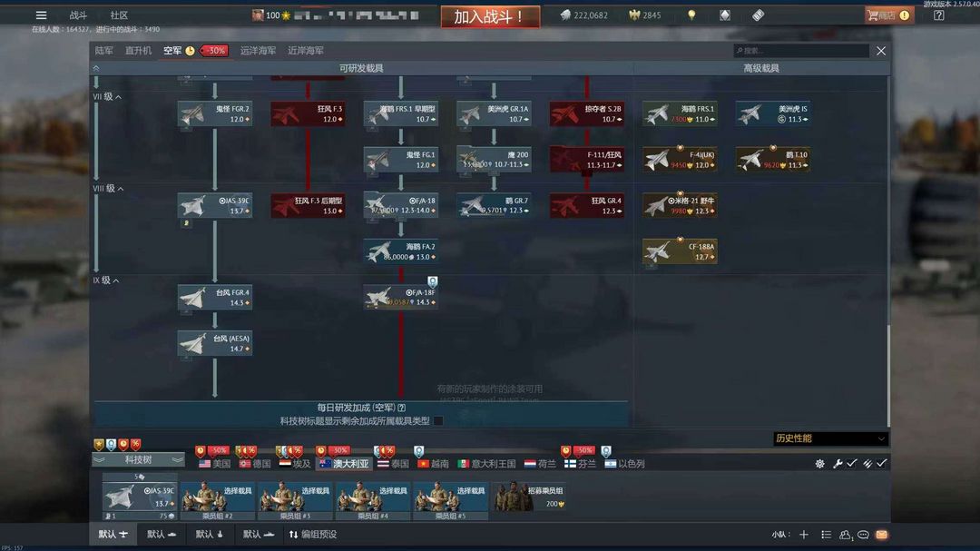Click the search input field
The width and height of the screenshot is (980, 551).
pyautogui.click(x=801, y=51)
